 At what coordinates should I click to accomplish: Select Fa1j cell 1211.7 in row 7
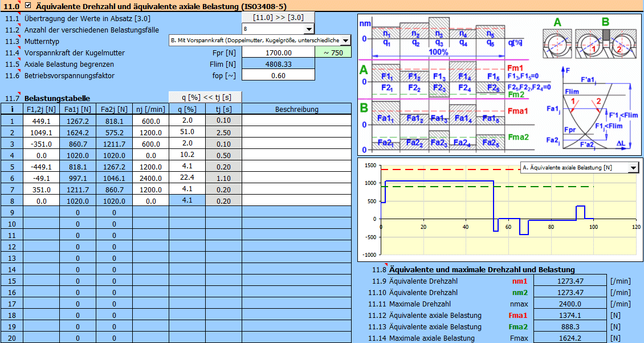78,190
